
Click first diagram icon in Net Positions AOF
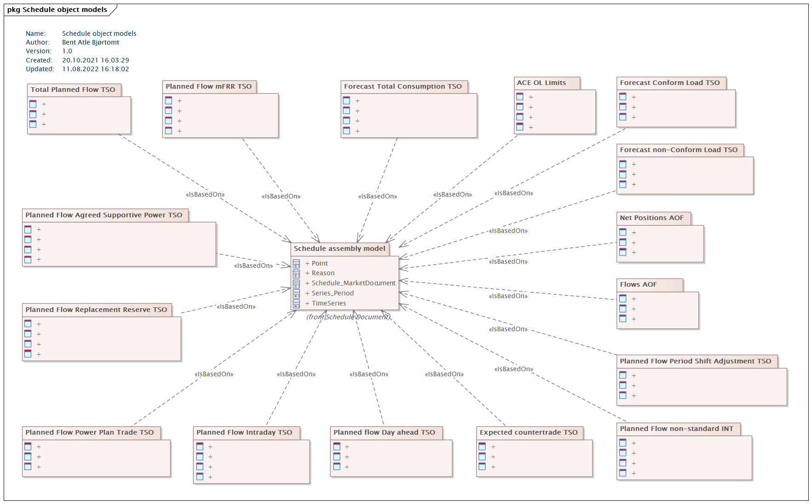623,232
